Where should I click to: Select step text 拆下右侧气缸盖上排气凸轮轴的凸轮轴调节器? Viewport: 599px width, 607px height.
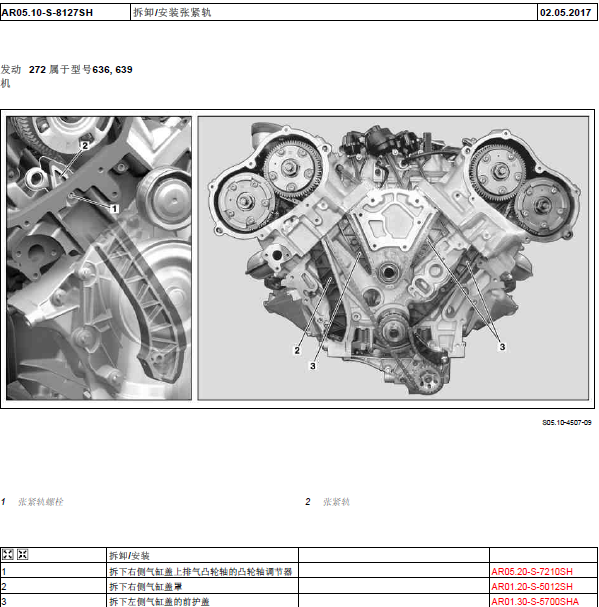201,571
